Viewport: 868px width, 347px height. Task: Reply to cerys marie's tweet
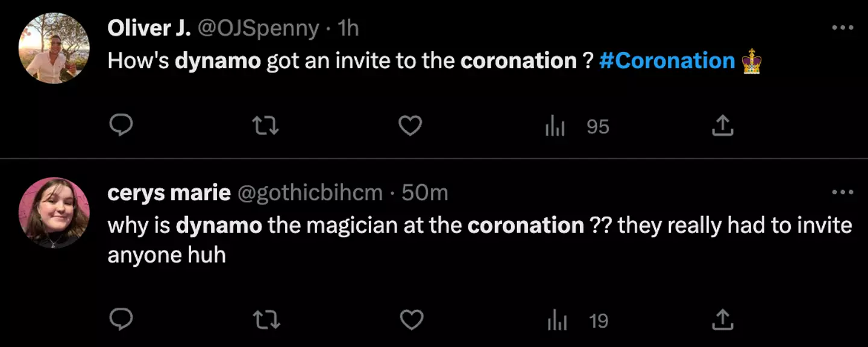click(x=121, y=320)
